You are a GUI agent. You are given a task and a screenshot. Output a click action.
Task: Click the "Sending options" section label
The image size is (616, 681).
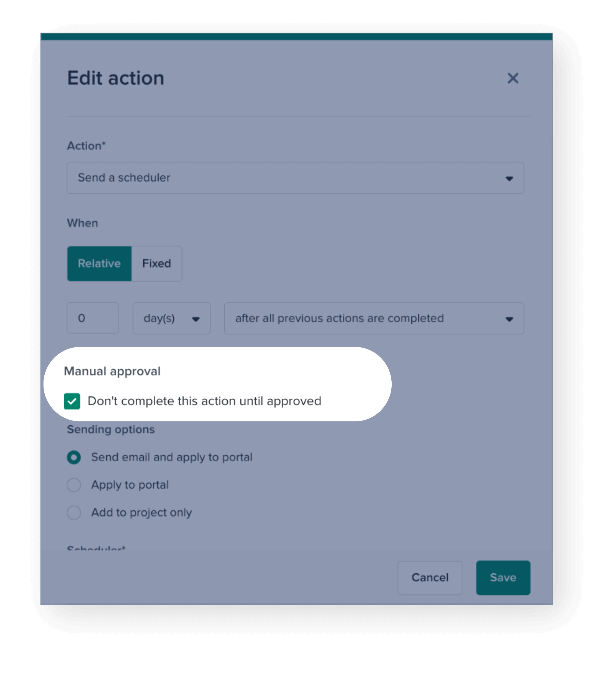(x=111, y=429)
